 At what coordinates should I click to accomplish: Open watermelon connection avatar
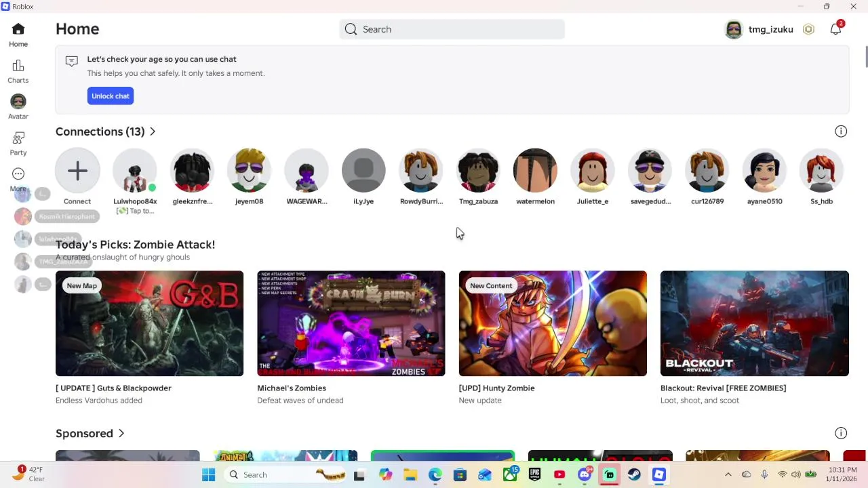[x=535, y=171]
